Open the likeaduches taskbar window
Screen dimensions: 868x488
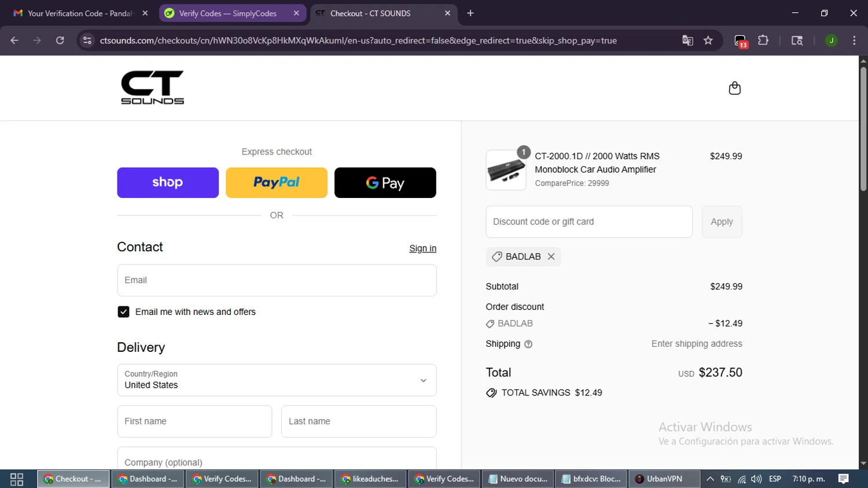point(370,479)
